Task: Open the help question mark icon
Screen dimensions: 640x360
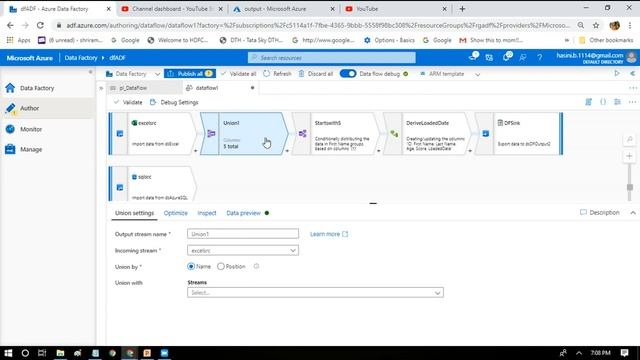Action: tap(540, 58)
